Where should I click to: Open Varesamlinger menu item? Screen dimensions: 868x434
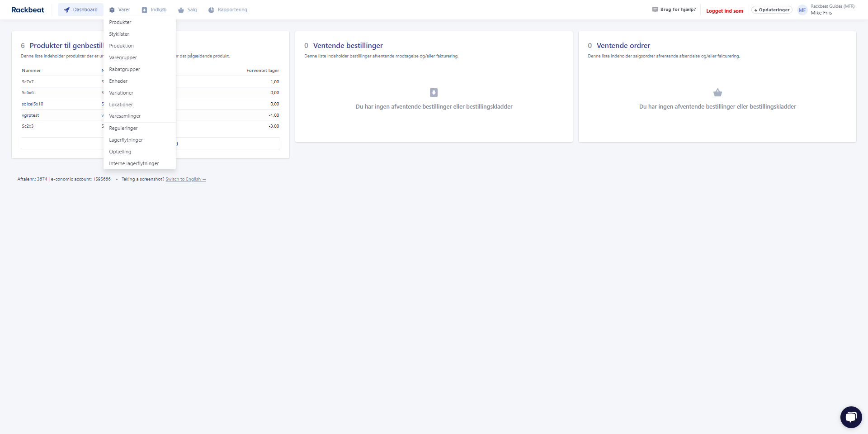pyautogui.click(x=140, y=116)
